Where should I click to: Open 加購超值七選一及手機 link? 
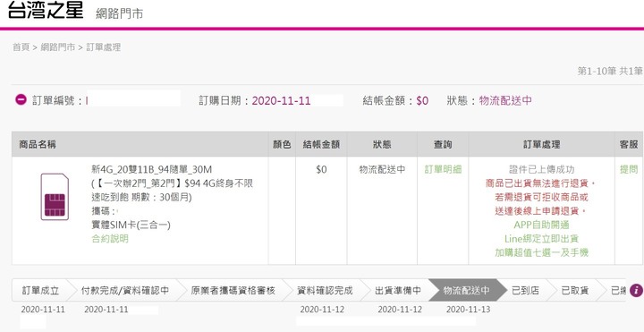(541, 252)
